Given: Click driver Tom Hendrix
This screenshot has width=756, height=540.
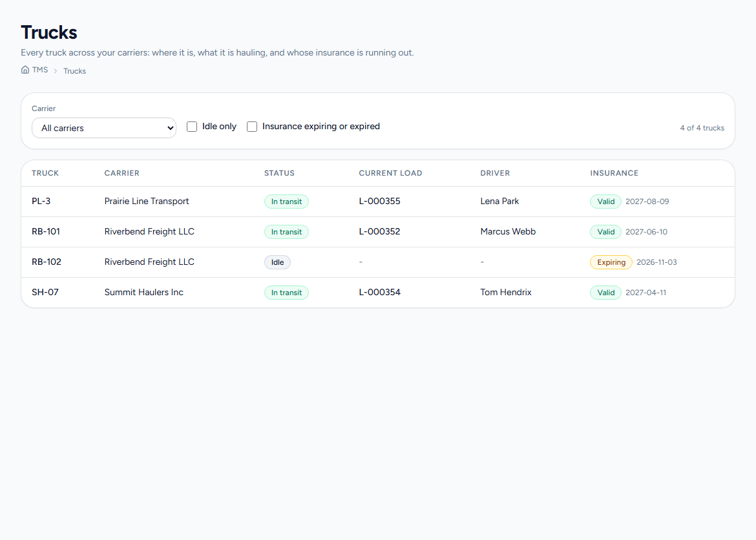Looking at the screenshot, I should point(506,292).
